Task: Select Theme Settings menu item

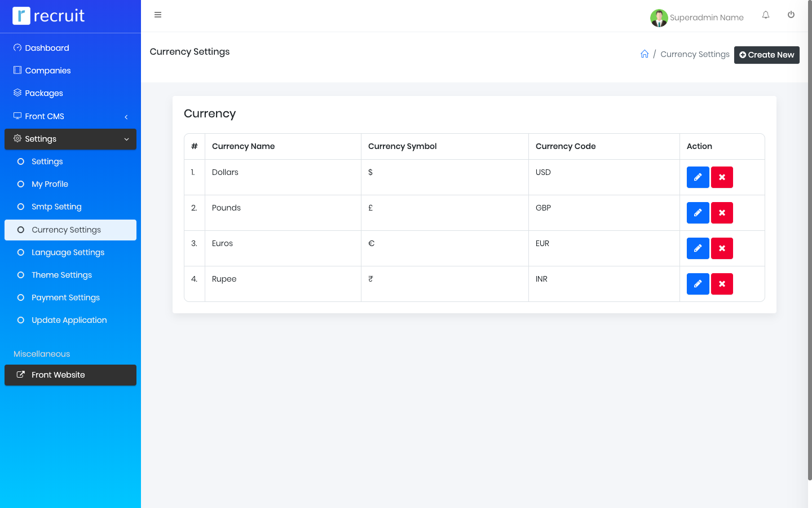Action: [x=61, y=275]
